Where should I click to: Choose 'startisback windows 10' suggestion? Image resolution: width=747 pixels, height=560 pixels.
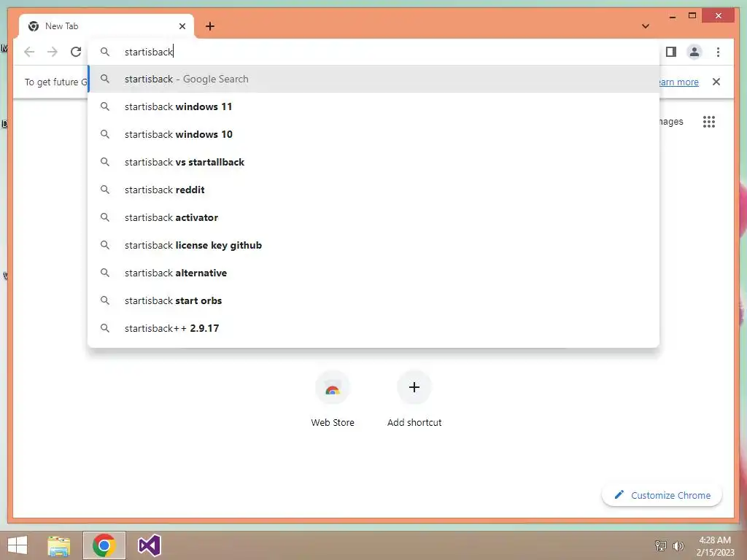pyautogui.click(x=374, y=134)
